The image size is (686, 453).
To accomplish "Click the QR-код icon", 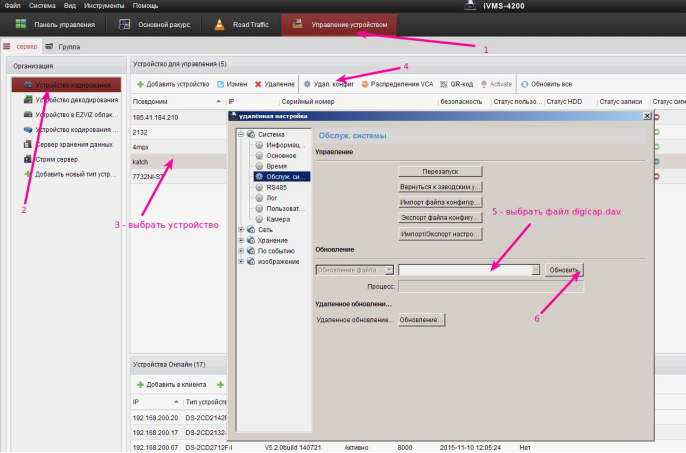I will [443, 84].
